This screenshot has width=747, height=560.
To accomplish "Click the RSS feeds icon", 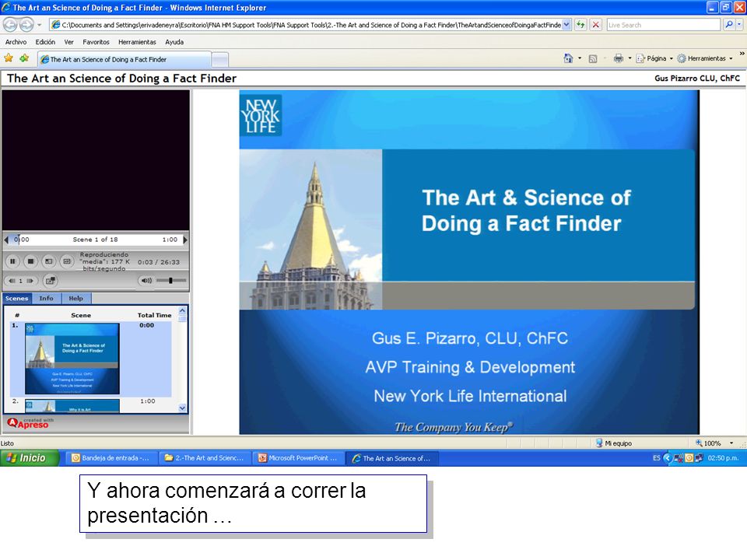I will [593, 58].
